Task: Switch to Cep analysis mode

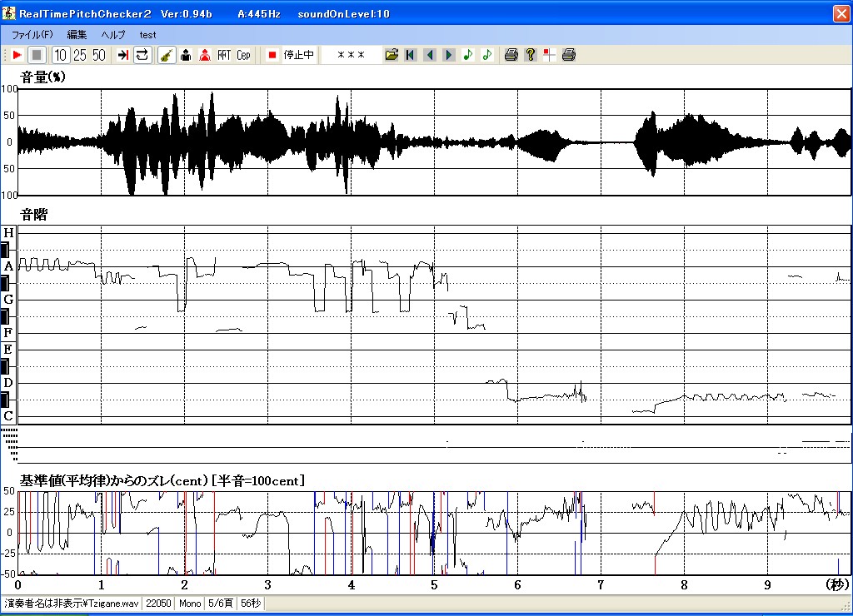Action: click(243, 55)
